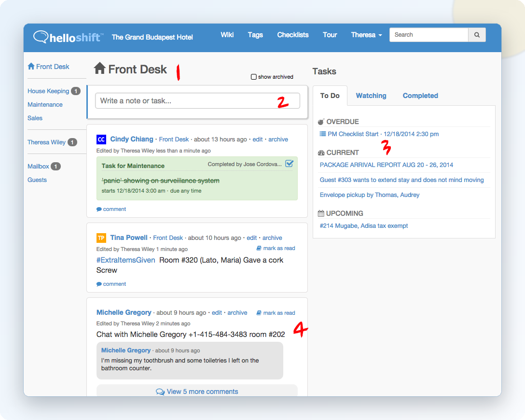Click the Mailbox badge showing 1
525x420 pixels.
[56, 167]
